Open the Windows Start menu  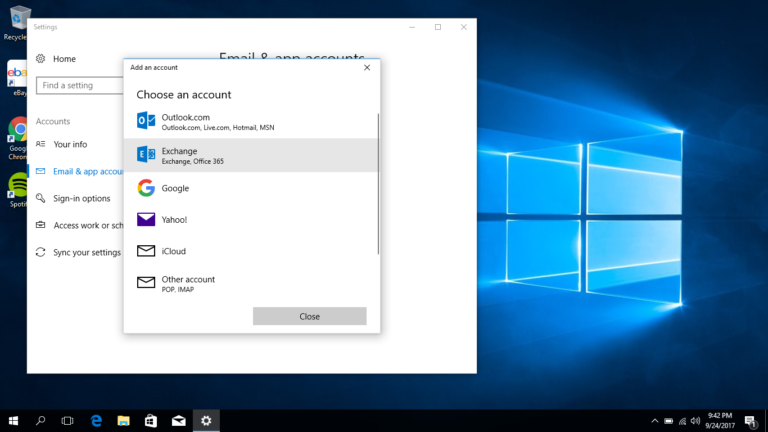point(13,421)
